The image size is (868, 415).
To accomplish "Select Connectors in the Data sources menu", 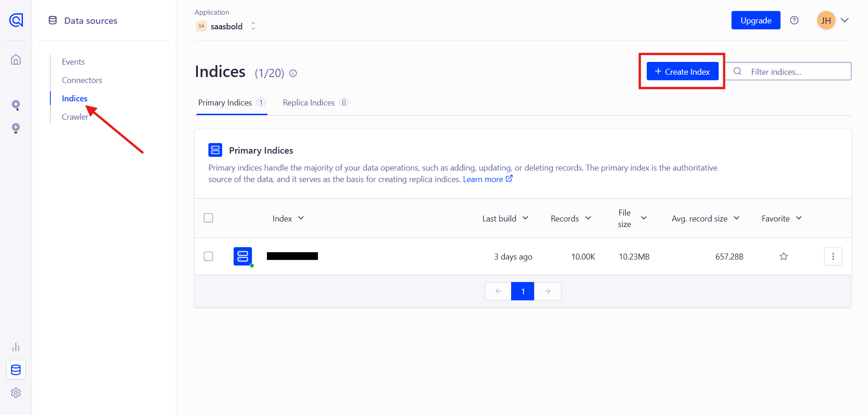I will tap(82, 80).
